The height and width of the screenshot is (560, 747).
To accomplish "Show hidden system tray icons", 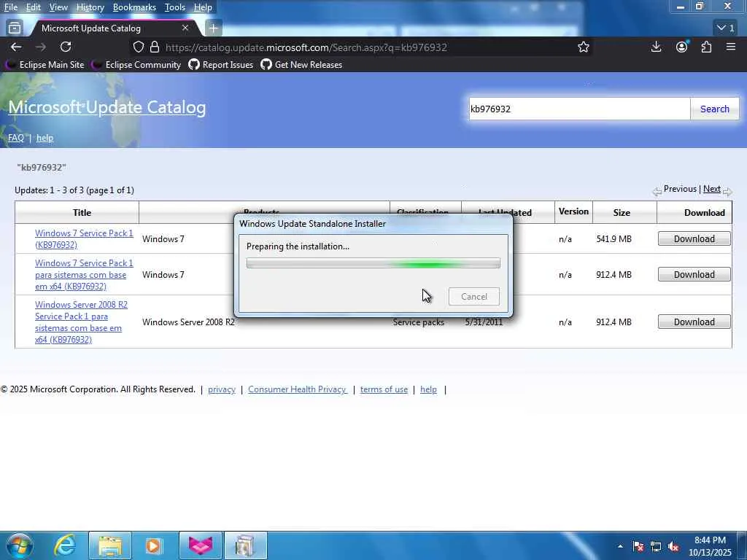I will pyautogui.click(x=620, y=546).
